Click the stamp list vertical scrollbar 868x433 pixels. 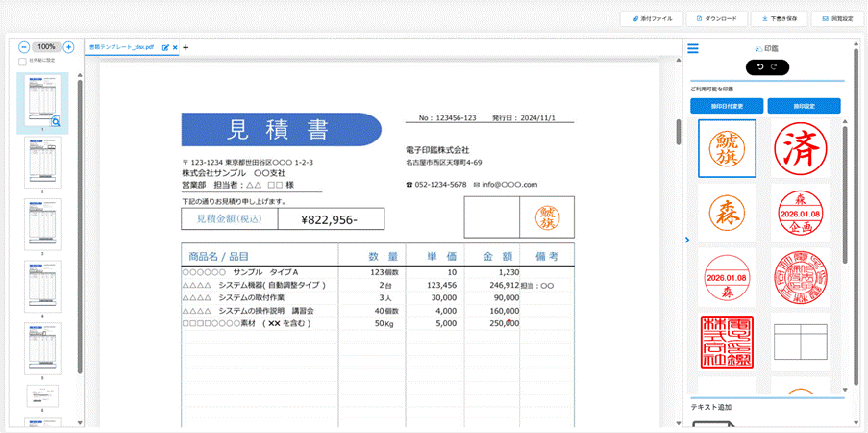[x=846, y=192]
